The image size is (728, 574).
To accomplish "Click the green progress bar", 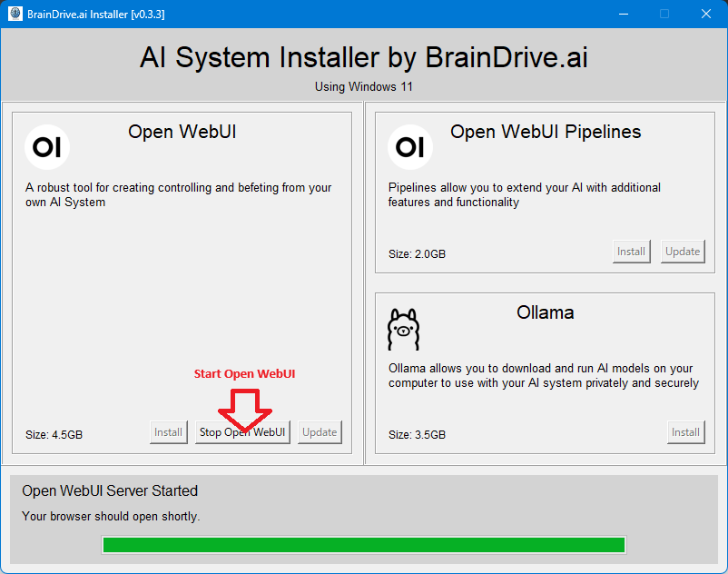I will [x=363, y=545].
